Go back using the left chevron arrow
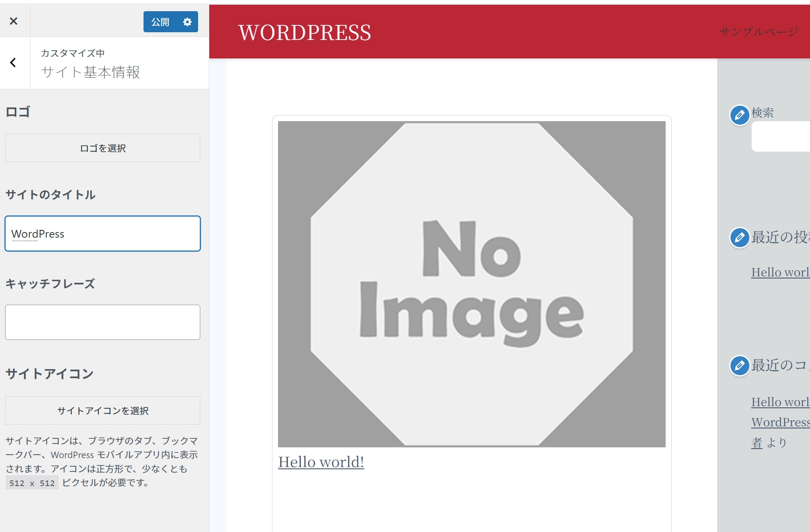The image size is (810, 532). click(13, 63)
